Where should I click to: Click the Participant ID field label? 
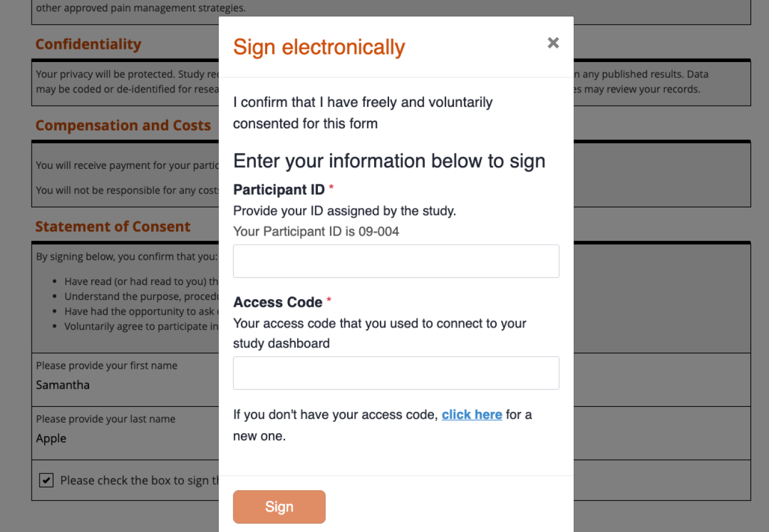(279, 190)
